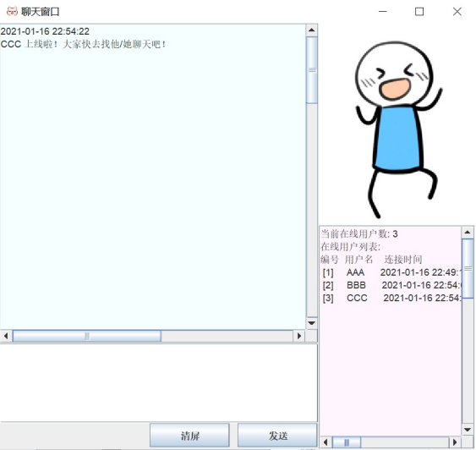Viewport: 476px width, 450px height.
Task: Click in the message input text area
Action: tap(158, 382)
